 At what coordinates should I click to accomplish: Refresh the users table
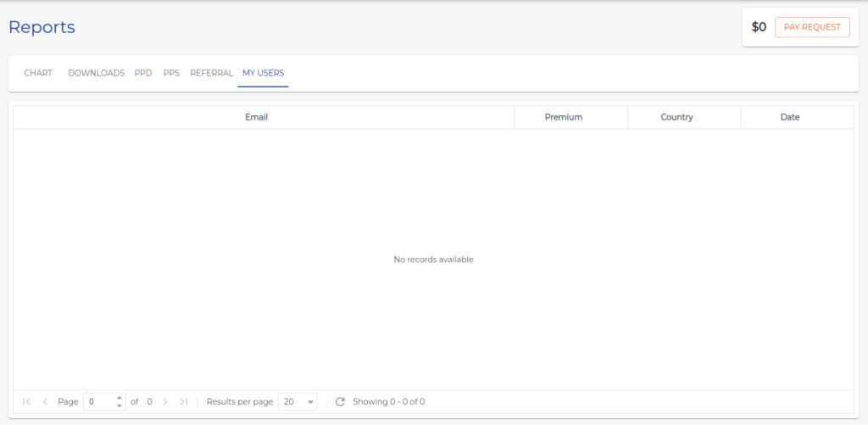pyautogui.click(x=340, y=401)
